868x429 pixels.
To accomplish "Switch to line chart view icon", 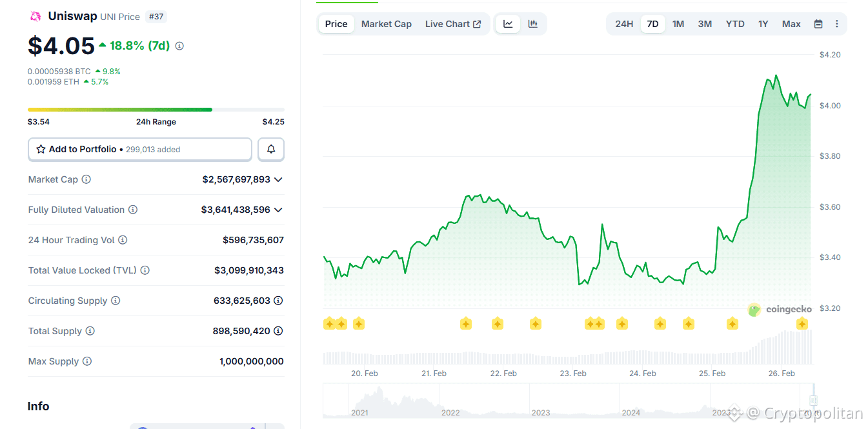I will pos(508,24).
